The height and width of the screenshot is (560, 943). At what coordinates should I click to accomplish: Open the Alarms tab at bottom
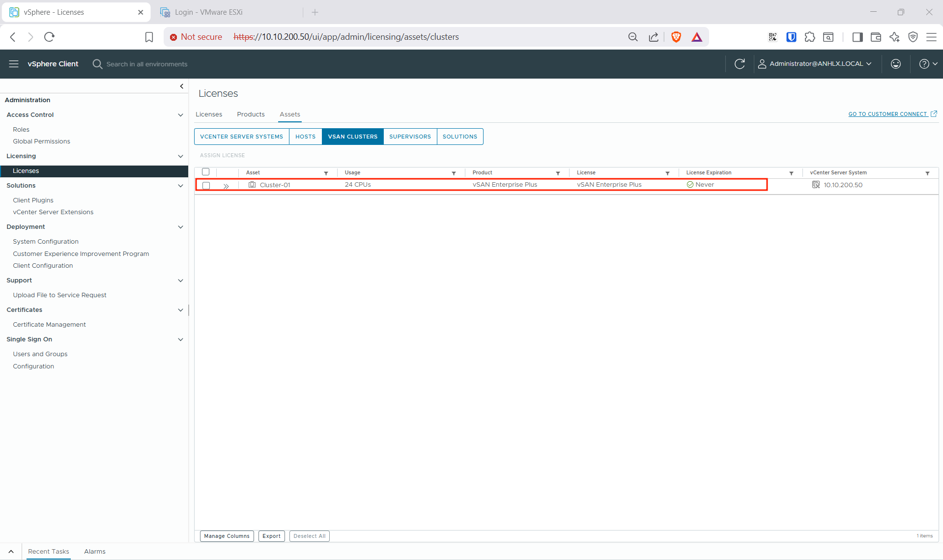95,552
